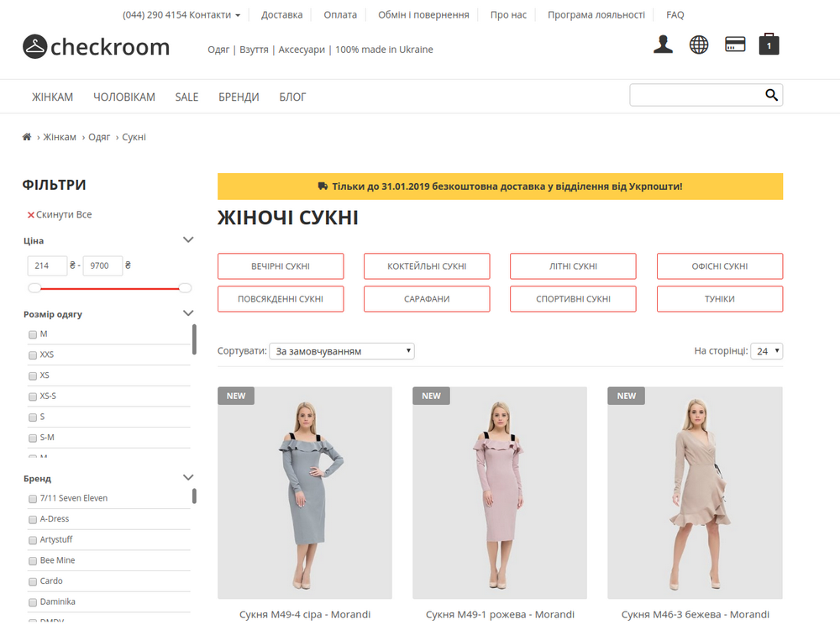Collapse the Ціна filter section chevron

point(188,240)
